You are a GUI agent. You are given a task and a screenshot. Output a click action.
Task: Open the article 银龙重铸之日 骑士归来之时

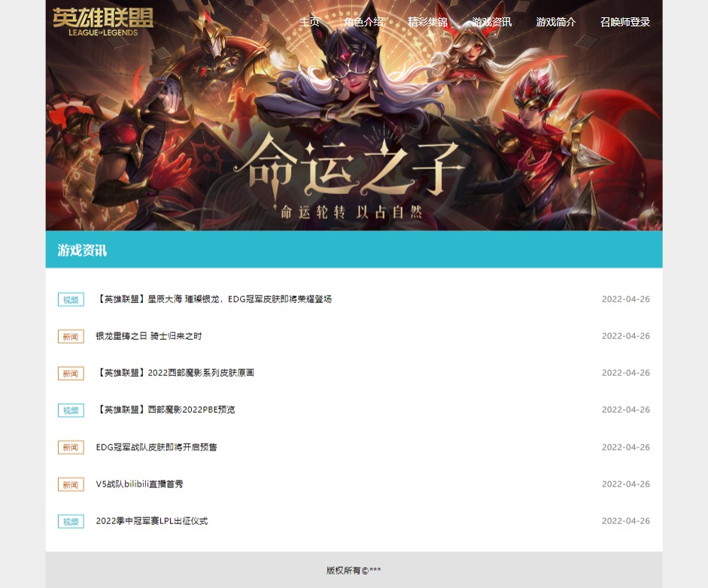149,336
